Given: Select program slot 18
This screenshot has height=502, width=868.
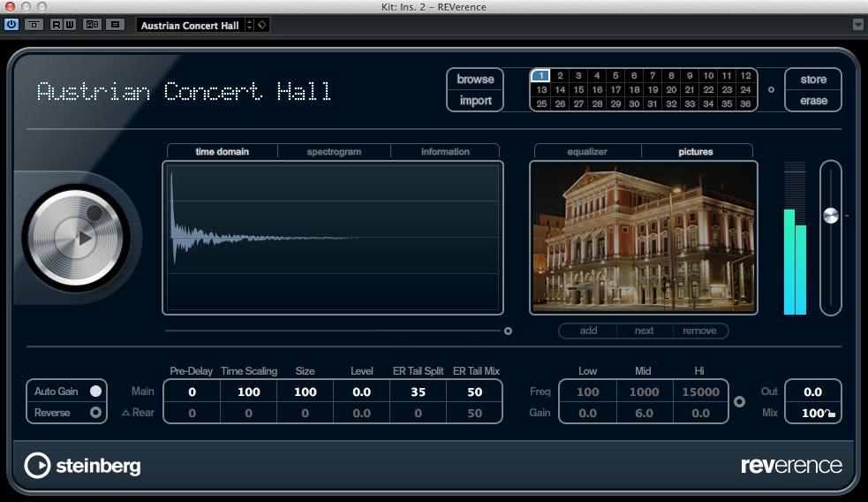Looking at the screenshot, I should coord(634,89).
